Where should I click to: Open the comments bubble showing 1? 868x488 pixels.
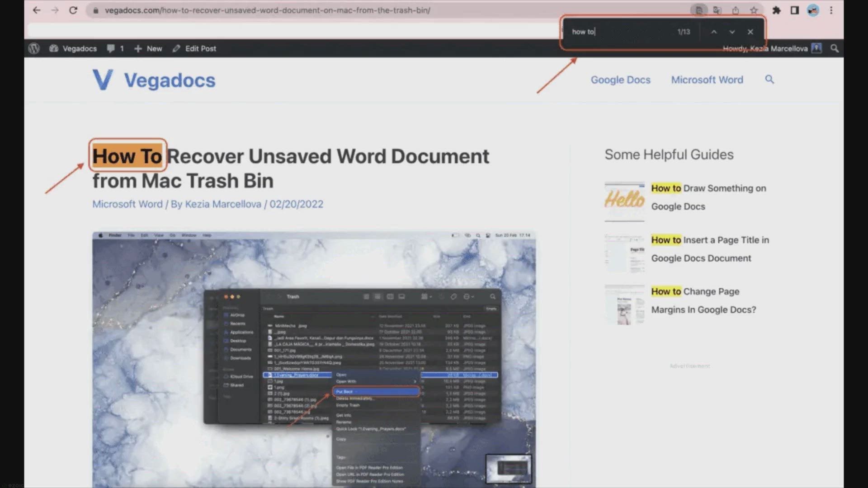115,48
